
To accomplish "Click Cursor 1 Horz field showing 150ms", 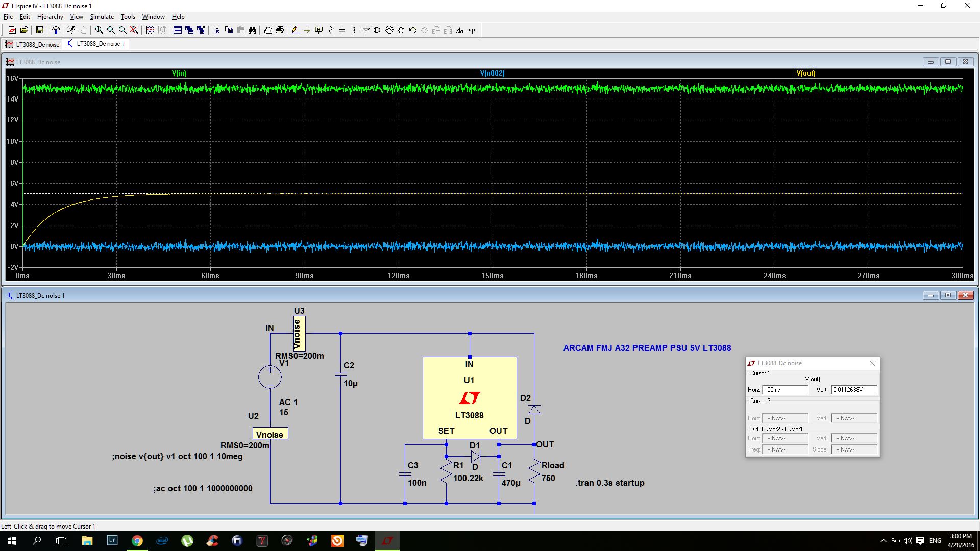I will [785, 390].
